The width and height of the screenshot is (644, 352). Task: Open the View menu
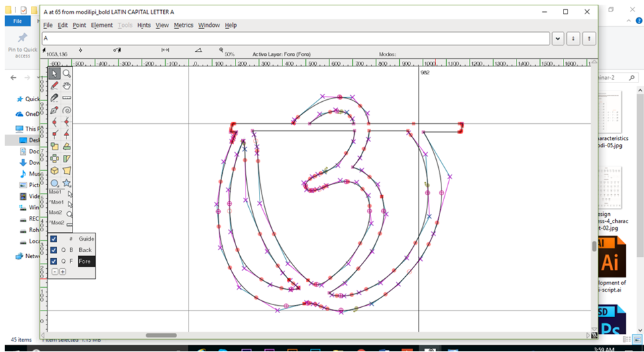tap(162, 25)
